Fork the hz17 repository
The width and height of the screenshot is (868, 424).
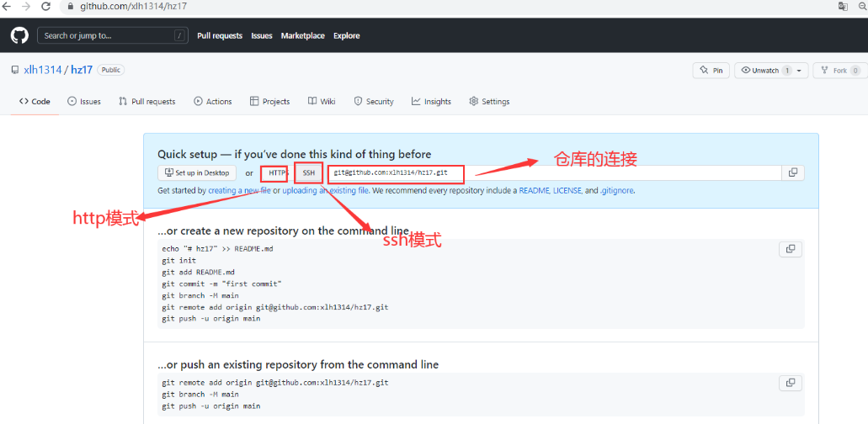click(839, 71)
